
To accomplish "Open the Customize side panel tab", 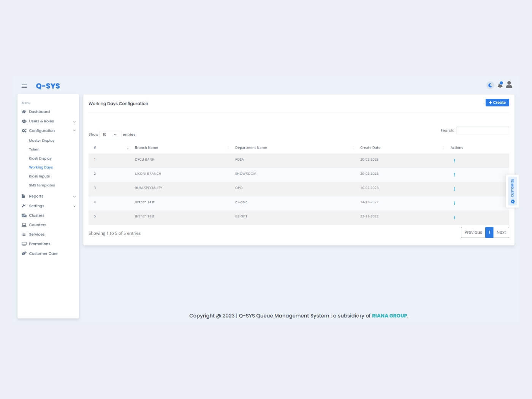I will point(512,191).
